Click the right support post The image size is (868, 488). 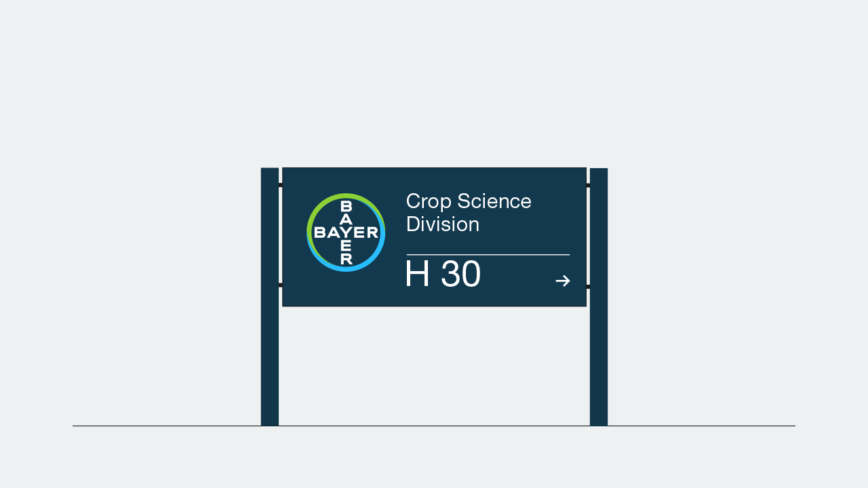point(599,297)
